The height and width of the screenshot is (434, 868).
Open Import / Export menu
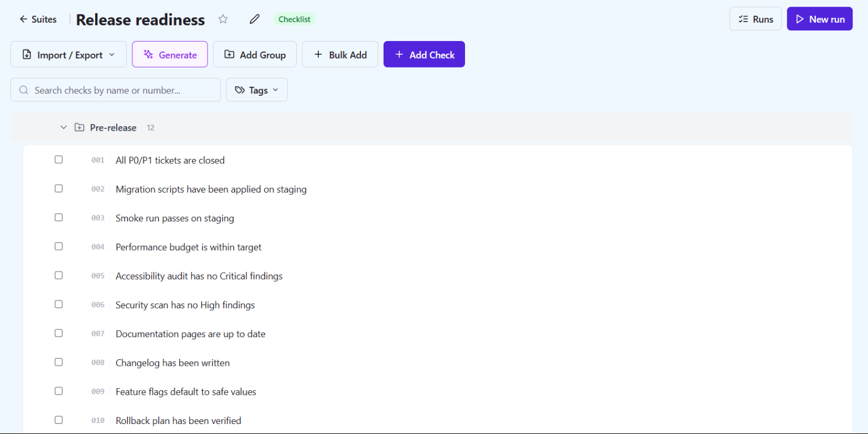pos(69,54)
